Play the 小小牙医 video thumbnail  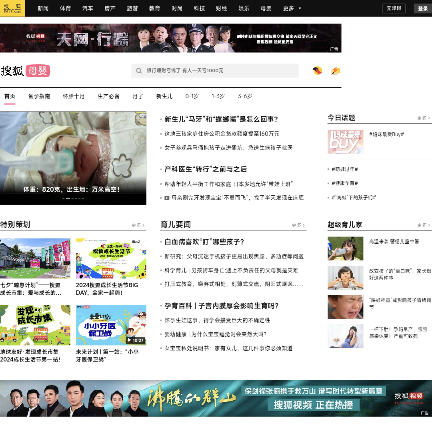(x=111, y=325)
